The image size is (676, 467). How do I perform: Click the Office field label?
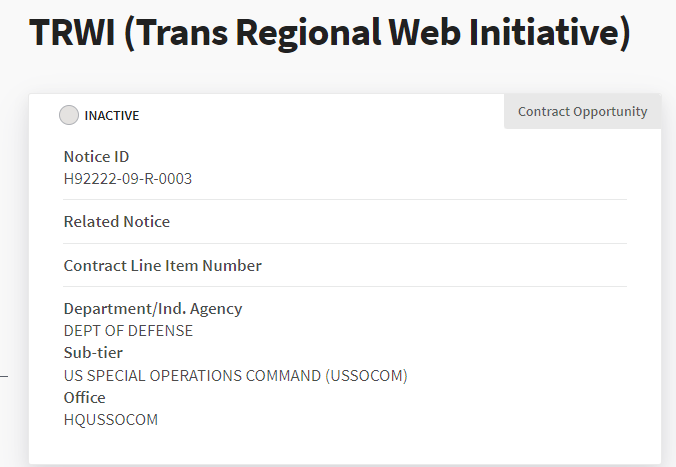coord(84,398)
